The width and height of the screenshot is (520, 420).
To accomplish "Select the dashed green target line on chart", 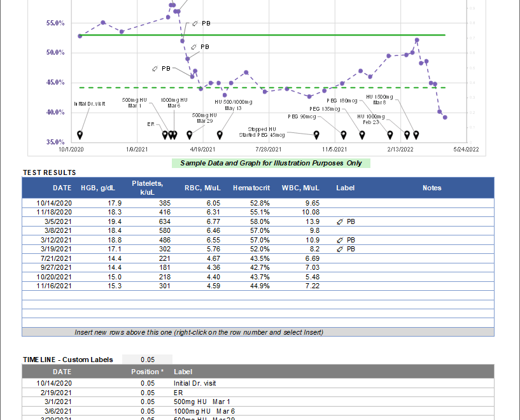I will pos(255,88).
